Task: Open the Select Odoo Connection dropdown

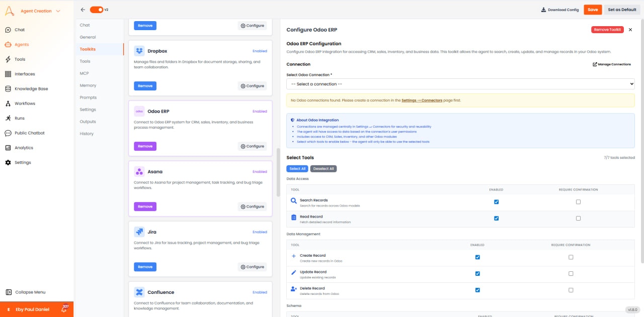Action: click(460, 84)
